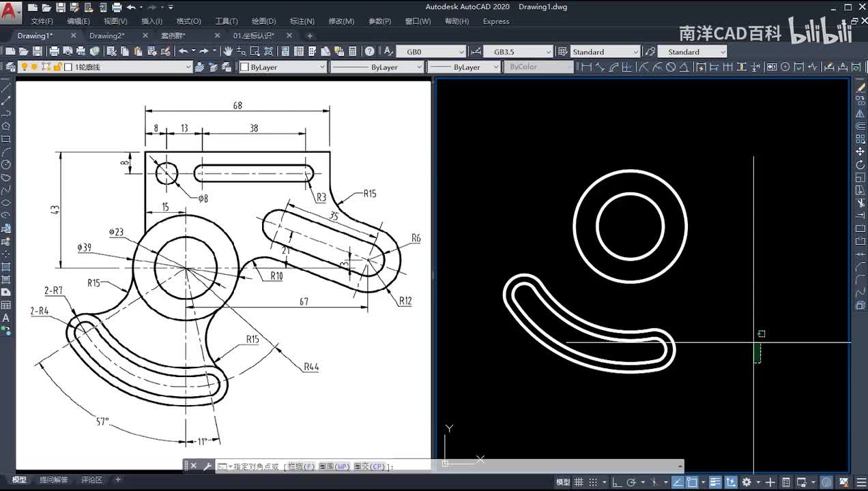This screenshot has height=491, width=868.
Task: Switch to the 模型 layout tab
Action: click(x=19, y=479)
